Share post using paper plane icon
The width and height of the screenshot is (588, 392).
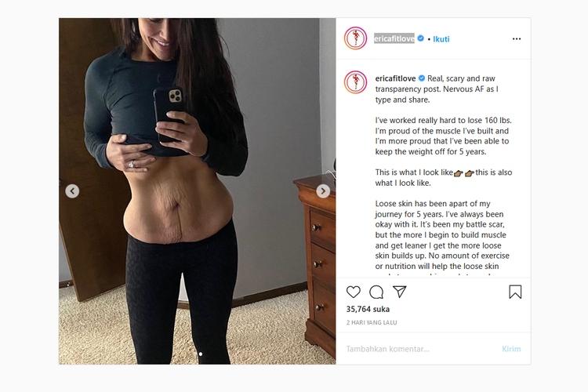[399, 292]
